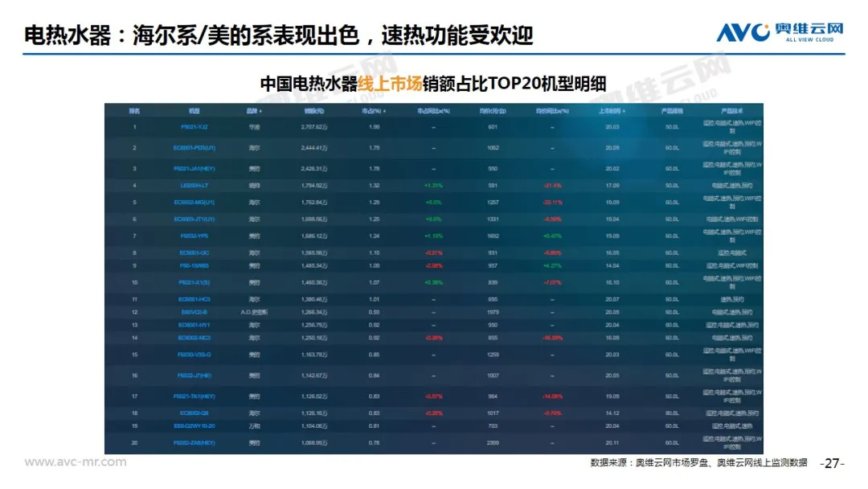Sort by 市占(%) column header arrow
The width and height of the screenshot is (868, 489).
(x=385, y=111)
